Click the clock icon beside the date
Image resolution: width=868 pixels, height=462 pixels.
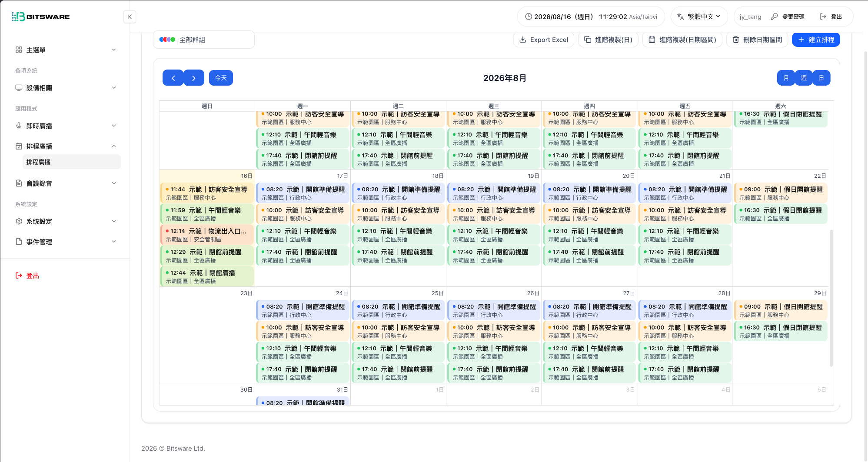[528, 17]
